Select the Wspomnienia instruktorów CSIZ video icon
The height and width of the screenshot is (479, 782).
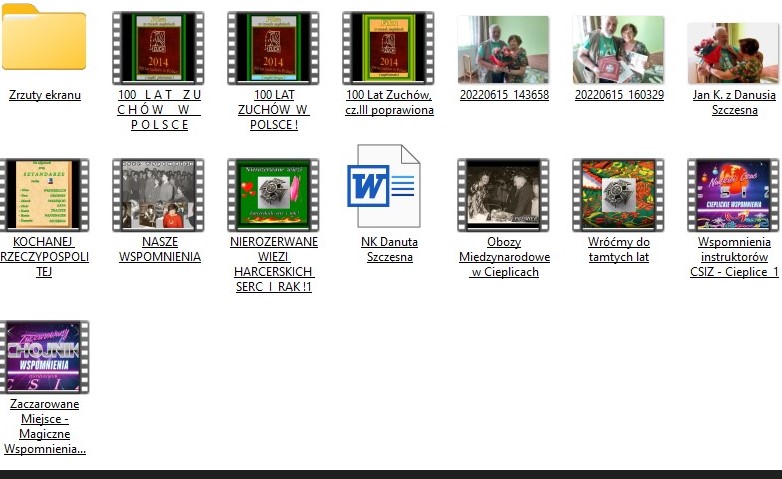tap(733, 194)
